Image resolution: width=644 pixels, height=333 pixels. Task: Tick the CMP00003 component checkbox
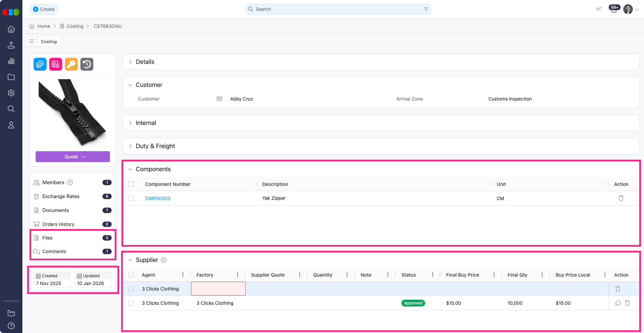coord(131,198)
